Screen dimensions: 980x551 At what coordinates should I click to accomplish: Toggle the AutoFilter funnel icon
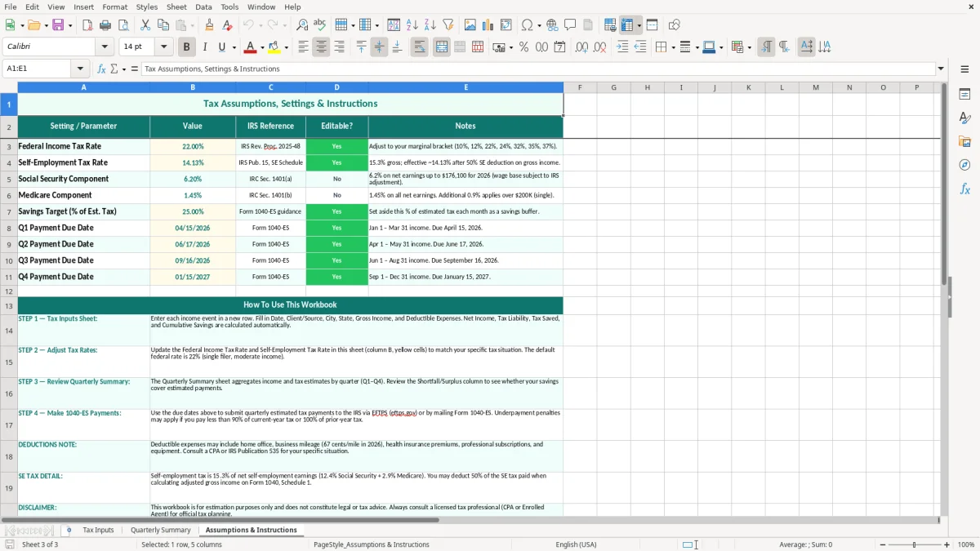448,25
